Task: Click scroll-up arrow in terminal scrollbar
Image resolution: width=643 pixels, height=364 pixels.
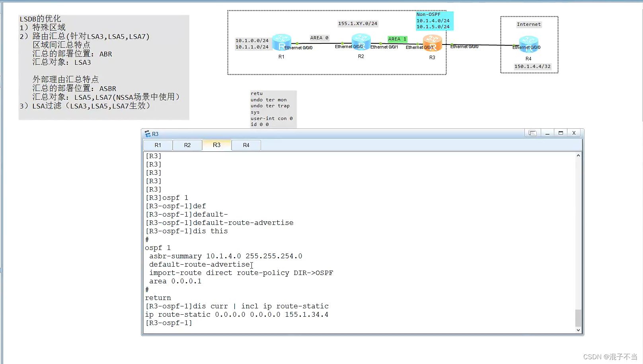Action: tap(578, 156)
